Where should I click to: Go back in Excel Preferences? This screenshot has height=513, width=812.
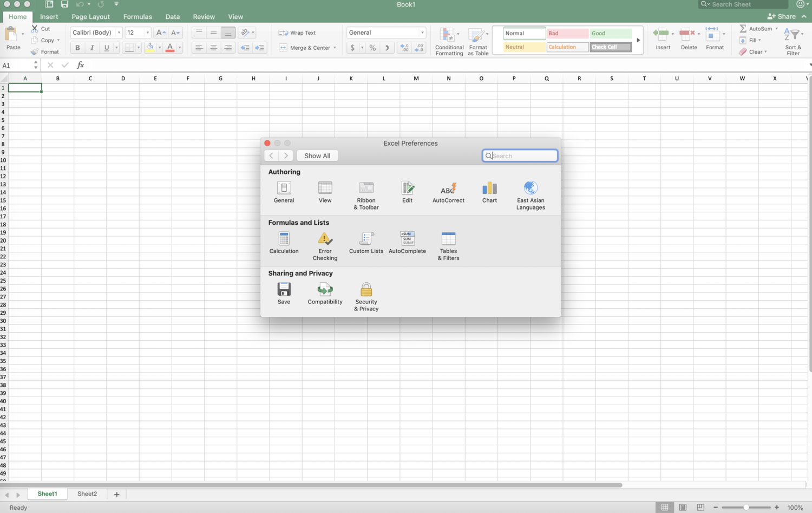point(271,155)
